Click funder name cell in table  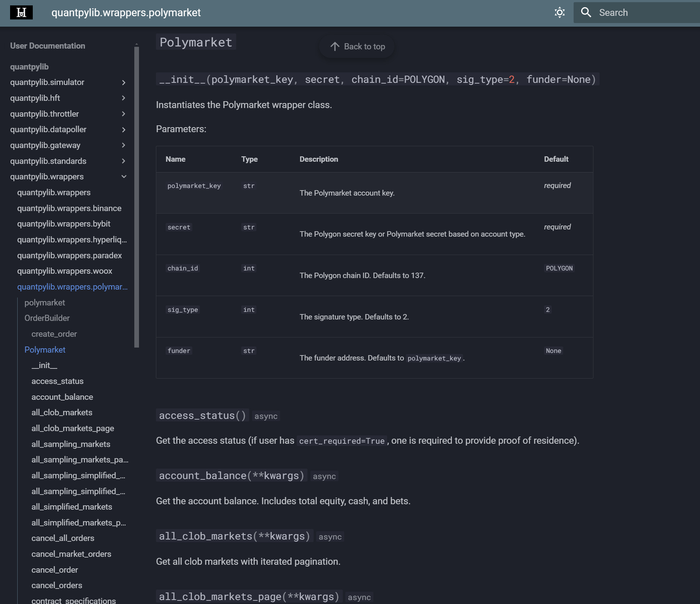[x=179, y=351]
